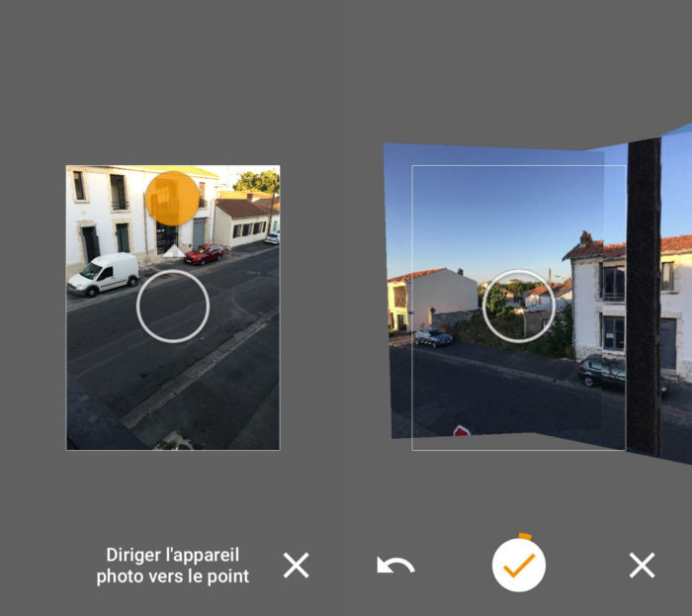Dismiss the hint with X beside instruction text
The height and width of the screenshot is (616, 692).
click(x=296, y=566)
